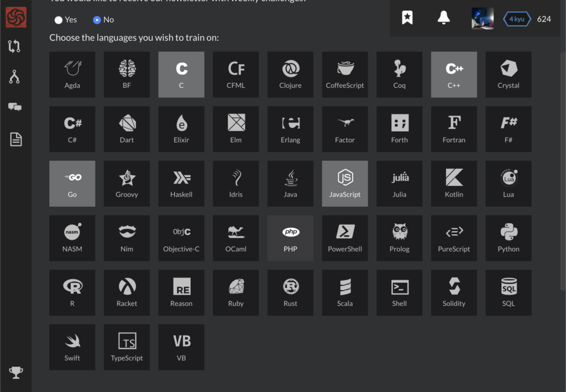The width and height of the screenshot is (566, 392).
Task: Select the Nim language tile
Action: [x=127, y=238]
